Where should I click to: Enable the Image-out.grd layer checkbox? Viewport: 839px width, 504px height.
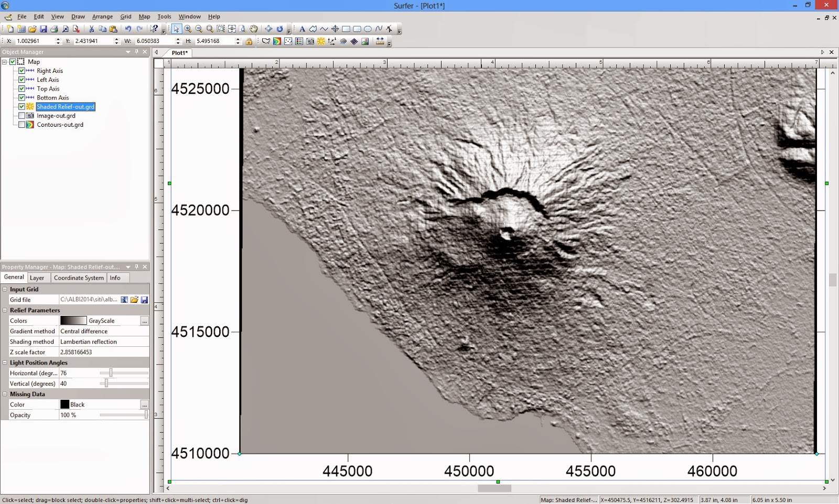click(21, 116)
